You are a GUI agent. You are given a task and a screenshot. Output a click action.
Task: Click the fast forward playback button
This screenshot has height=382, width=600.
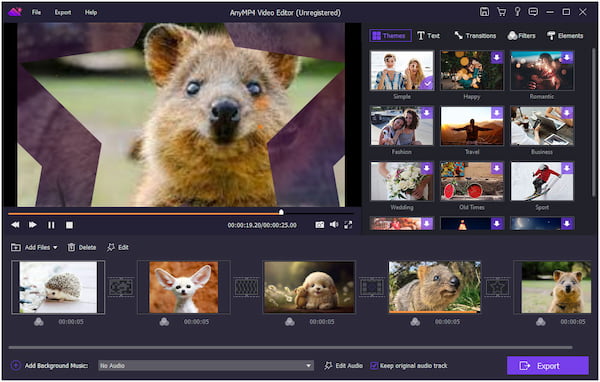pos(33,225)
